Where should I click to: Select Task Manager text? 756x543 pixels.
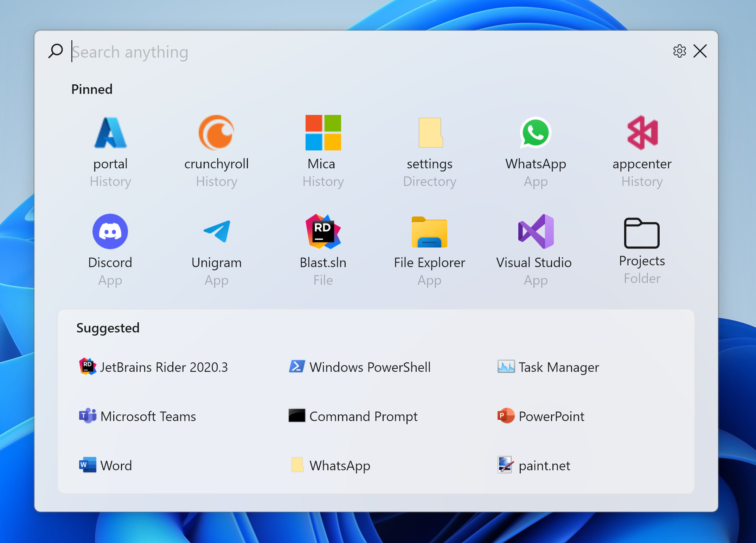click(559, 368)
